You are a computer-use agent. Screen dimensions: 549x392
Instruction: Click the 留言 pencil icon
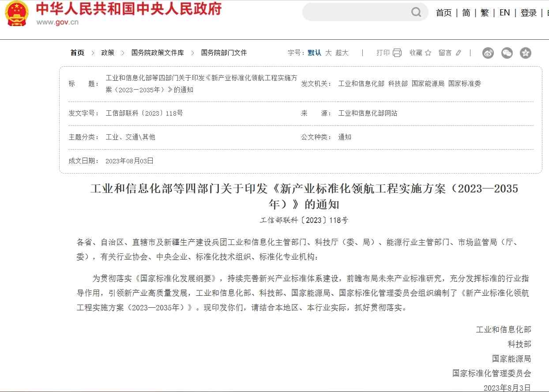click(459, 53)
